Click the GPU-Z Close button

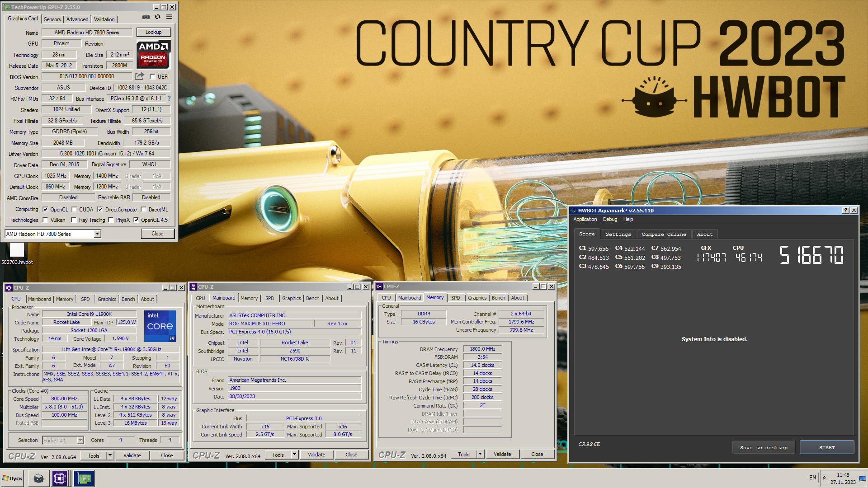coord(157,234)
